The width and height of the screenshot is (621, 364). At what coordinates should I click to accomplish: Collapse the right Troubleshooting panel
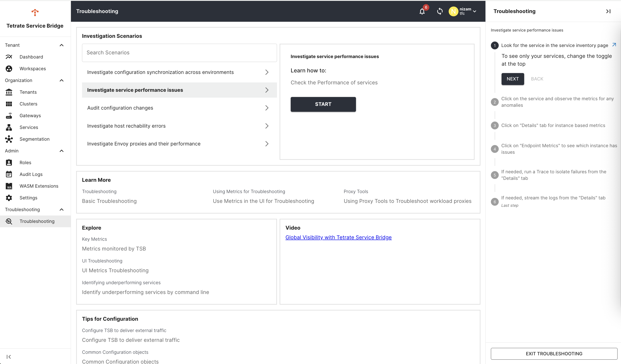pos(608,11)
